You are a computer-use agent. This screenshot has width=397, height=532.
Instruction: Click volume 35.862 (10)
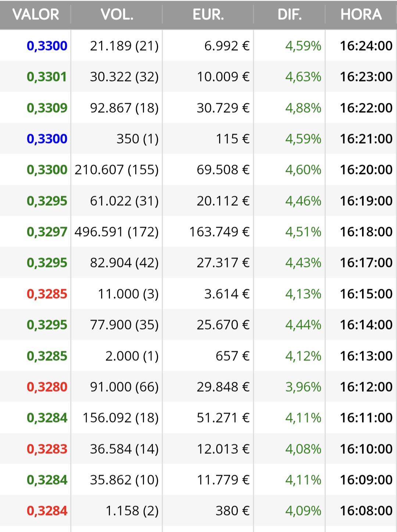[x=124, y=480]
